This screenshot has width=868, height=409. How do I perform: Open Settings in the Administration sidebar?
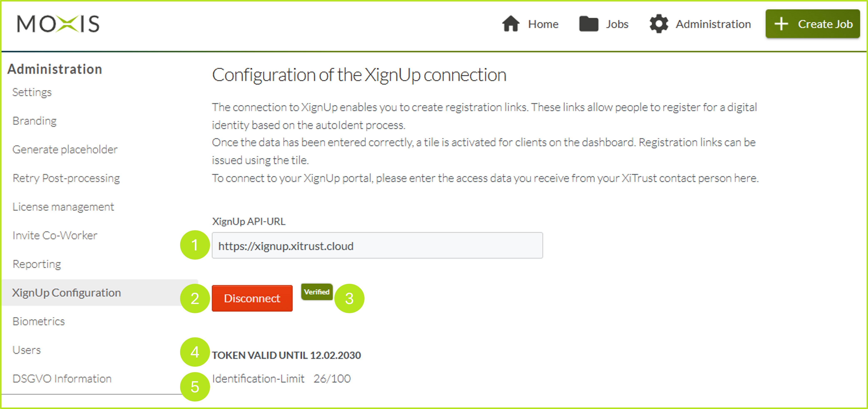(x=32, y=92)
